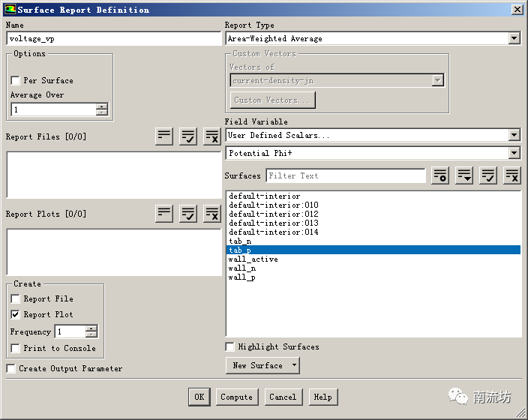
Task: Click the list-view icon beside Report Plots
Action: 164,213
